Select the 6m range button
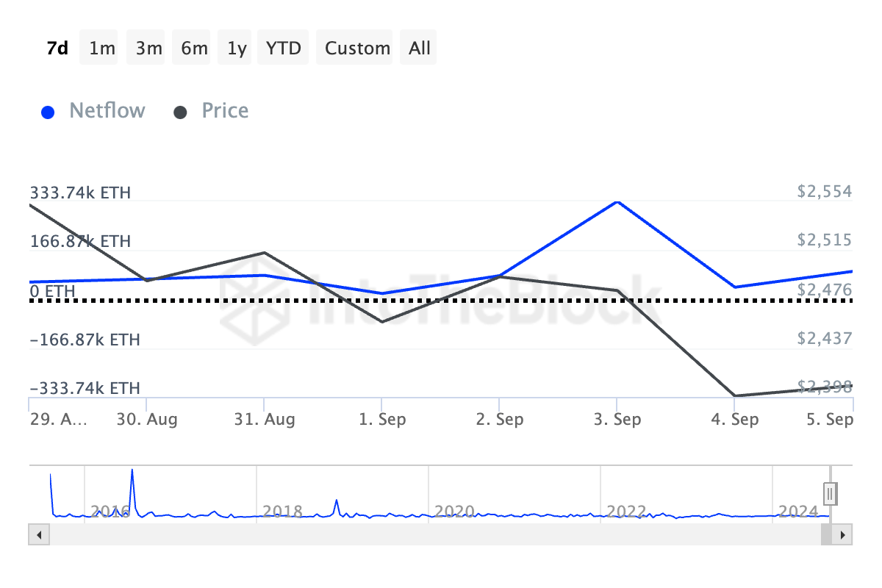 194,49
